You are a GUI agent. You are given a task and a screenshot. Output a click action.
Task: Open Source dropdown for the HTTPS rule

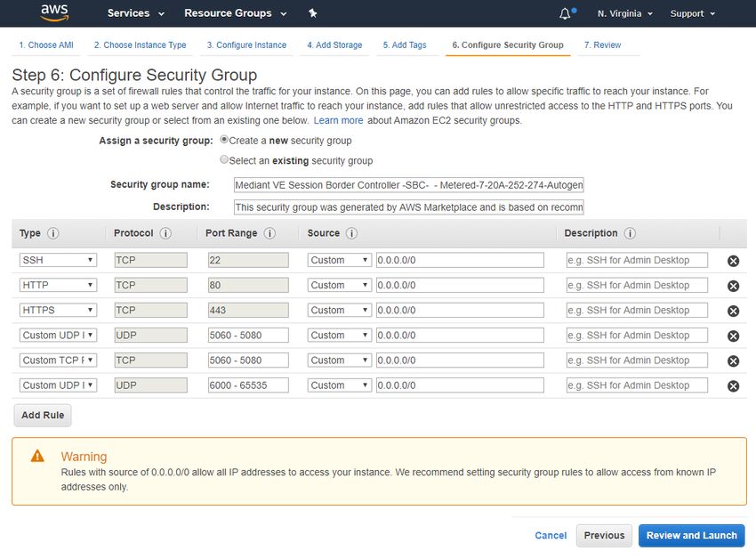coord(340,311)
